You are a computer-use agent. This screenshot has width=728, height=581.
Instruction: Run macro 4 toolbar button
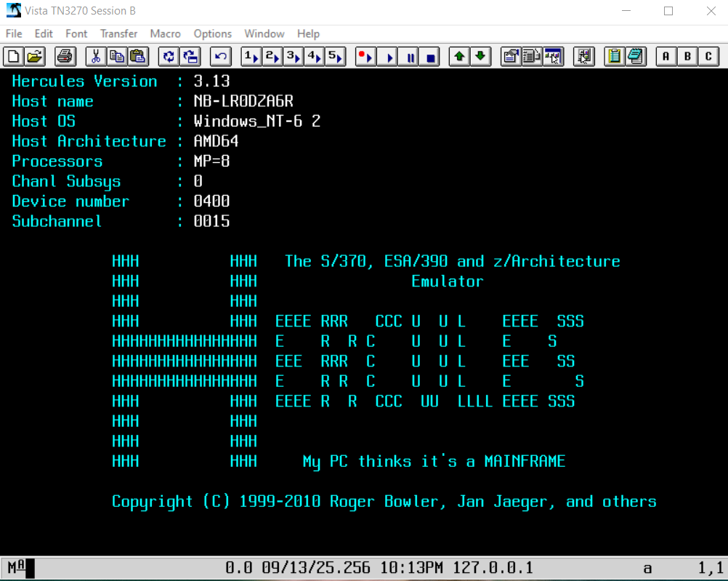coord(314,57)
